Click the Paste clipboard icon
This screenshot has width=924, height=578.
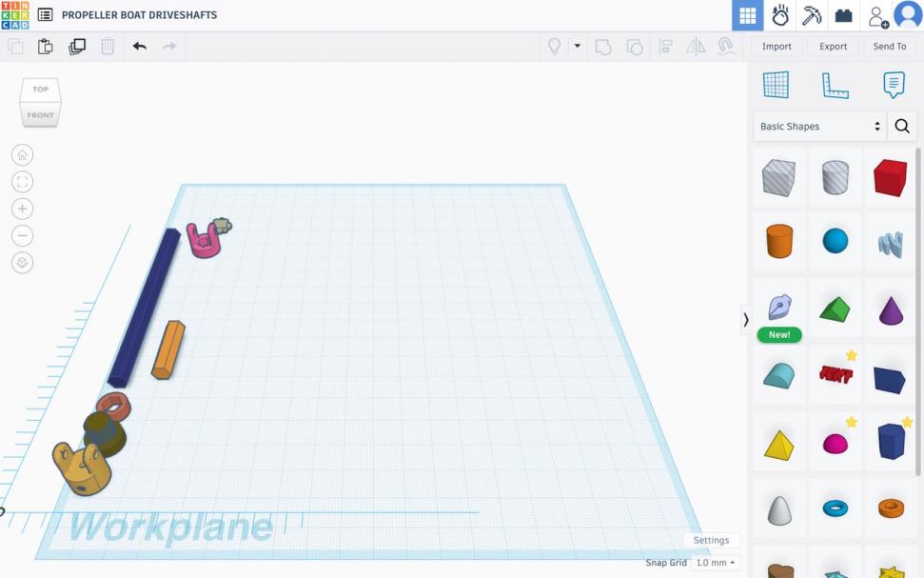45,46
